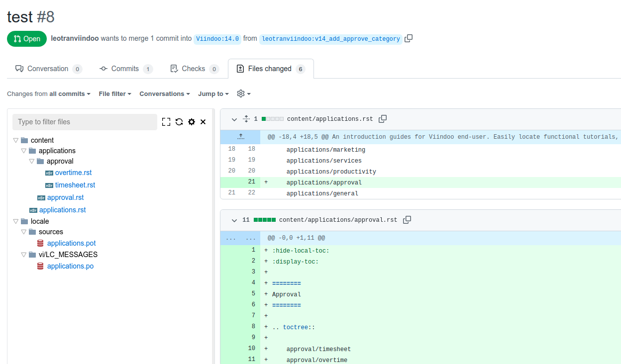This screenshot has height=364, width=621.
Task: Open the File filter dropdown
Action: pos(115,93)
